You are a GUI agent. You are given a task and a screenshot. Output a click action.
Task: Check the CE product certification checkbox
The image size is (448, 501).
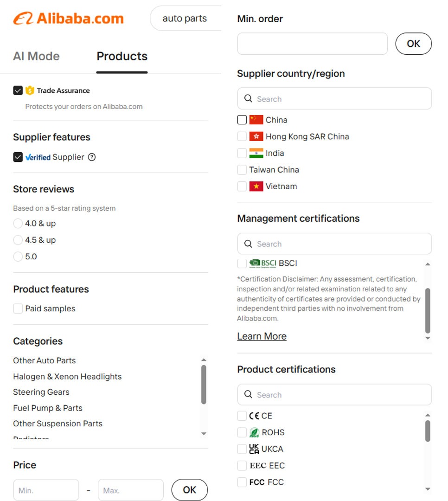tap(242, 416)
